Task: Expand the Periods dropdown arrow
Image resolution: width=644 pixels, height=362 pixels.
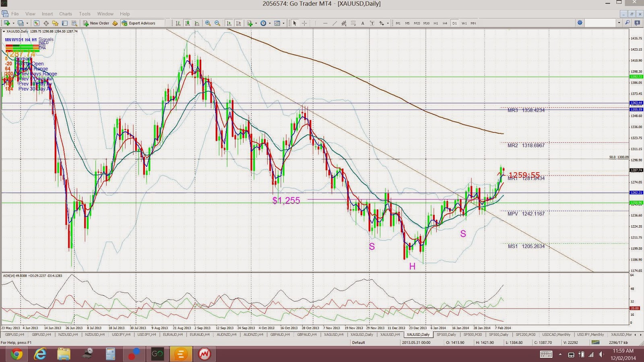Action: click(x=270, y=23)
